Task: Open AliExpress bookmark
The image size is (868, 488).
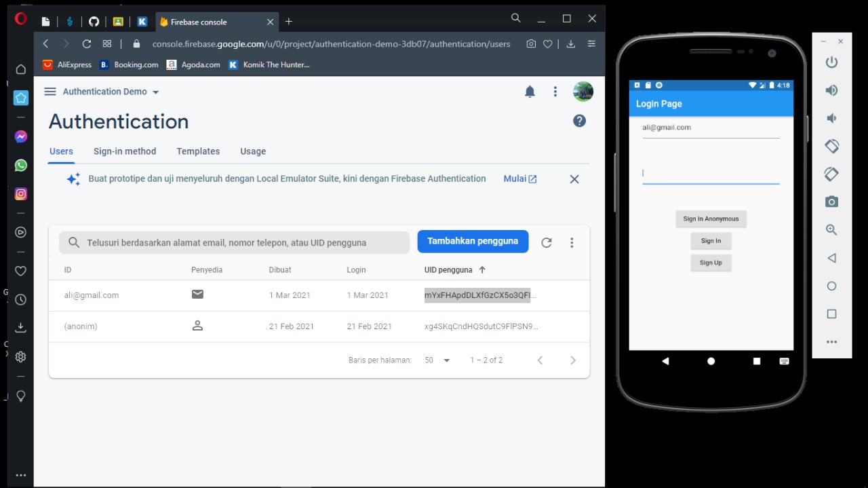Action: point(67,64)
